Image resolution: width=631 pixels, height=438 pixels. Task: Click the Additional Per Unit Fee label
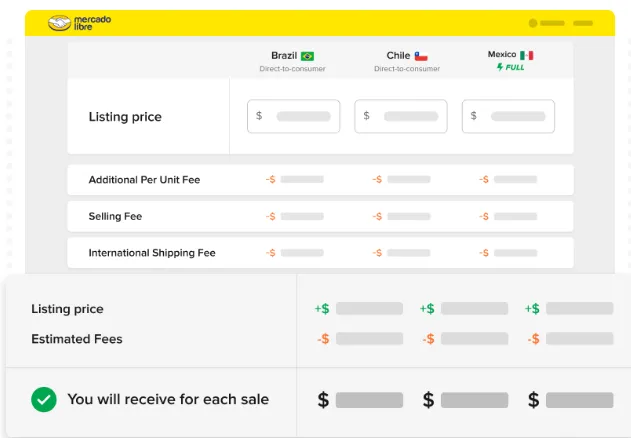(x=144, y=180)
